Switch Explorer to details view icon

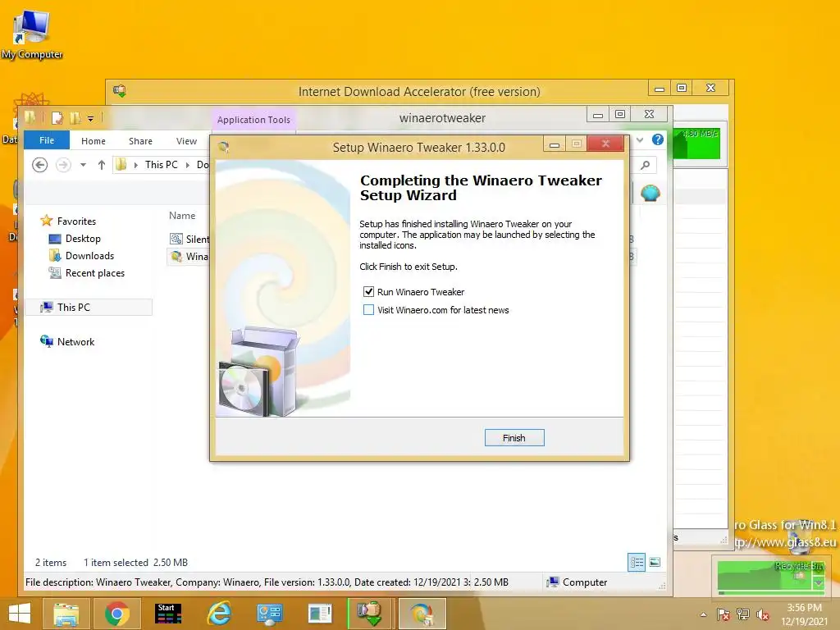point(637,562)
